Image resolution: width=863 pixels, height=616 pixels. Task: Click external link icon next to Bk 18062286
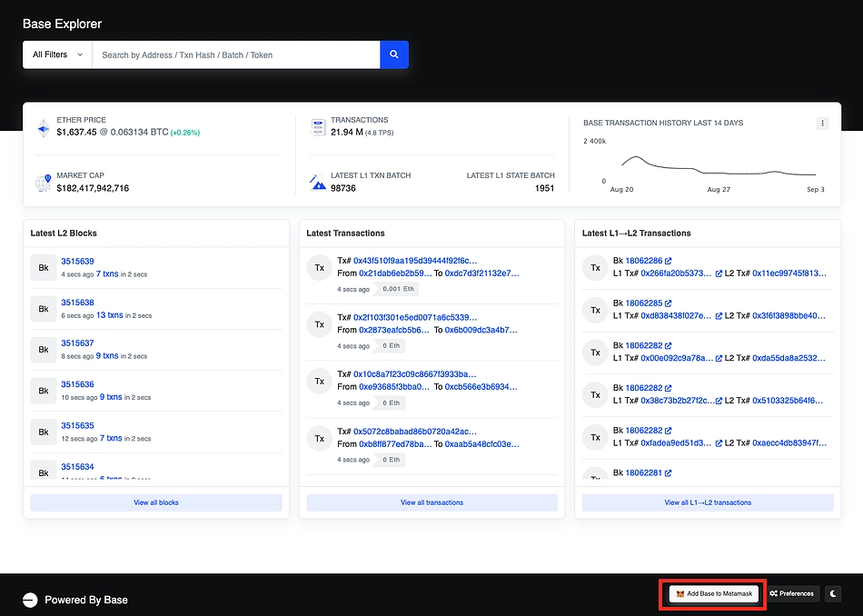pos(669,261)
